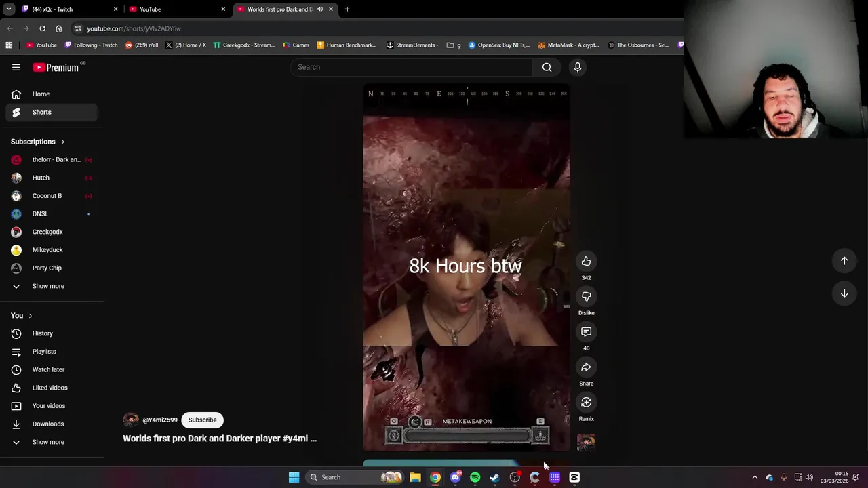This screenshot has height=488, width=868.
Task: Open Liked videos
Action: 52,388
